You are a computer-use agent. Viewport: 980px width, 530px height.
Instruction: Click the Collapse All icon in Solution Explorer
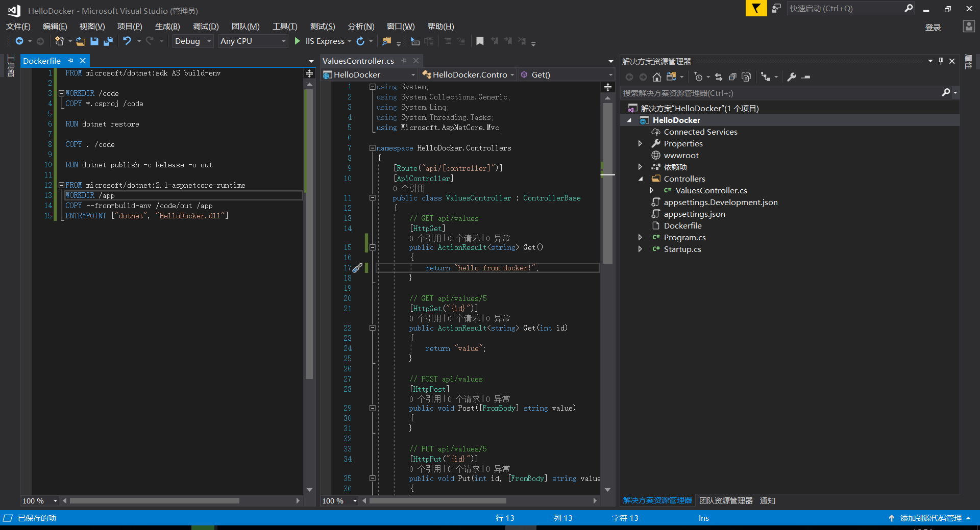732,77
